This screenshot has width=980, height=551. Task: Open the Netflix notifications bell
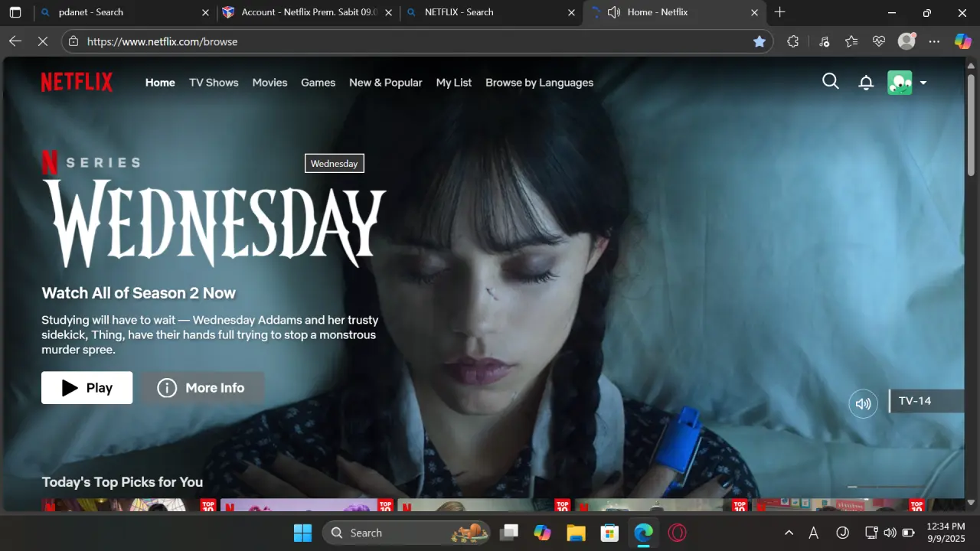click(x=866, y=82)
